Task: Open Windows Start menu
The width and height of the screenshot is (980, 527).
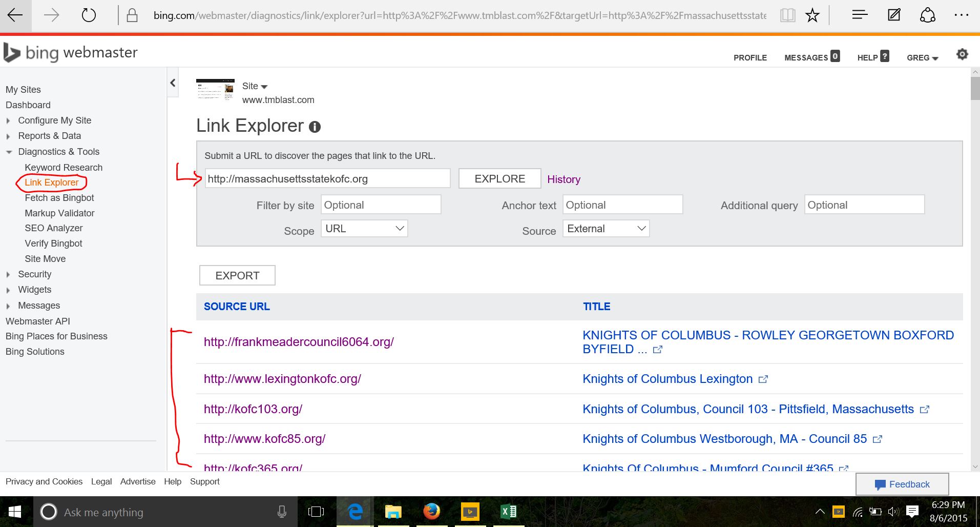Action: [x=15, y=512]
